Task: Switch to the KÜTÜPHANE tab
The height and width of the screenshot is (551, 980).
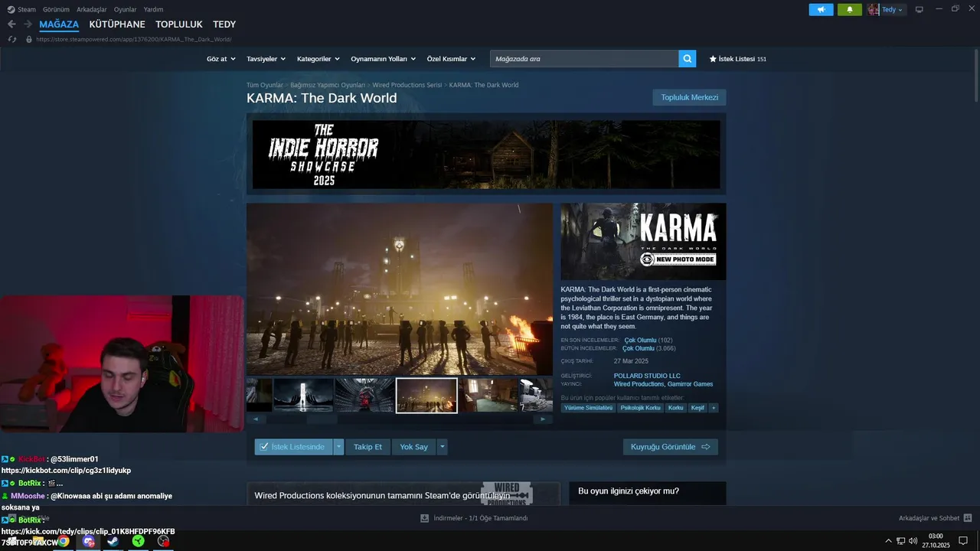Action: 117,24
